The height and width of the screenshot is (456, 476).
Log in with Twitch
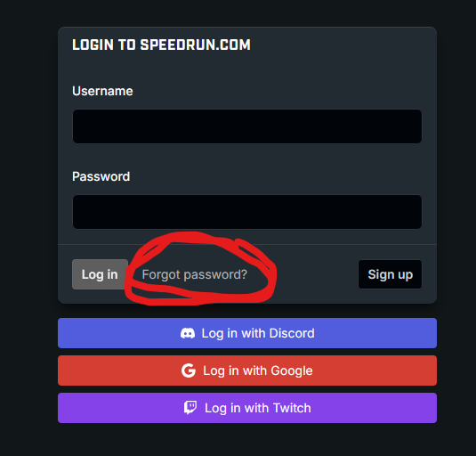(x=247, y=408)
